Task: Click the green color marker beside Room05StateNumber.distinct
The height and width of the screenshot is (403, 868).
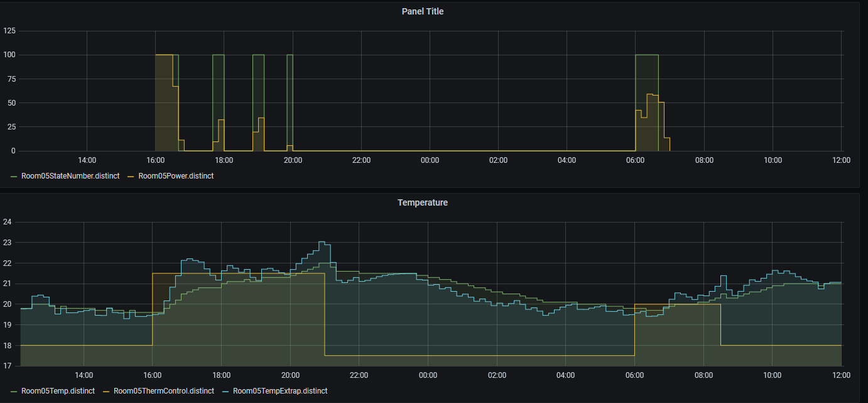Action: [x=14, y=176]
